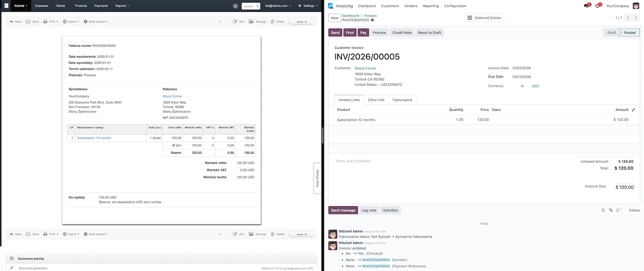Click Delete trash in the bottom invoice toolbar

click(x=278, y=234)
